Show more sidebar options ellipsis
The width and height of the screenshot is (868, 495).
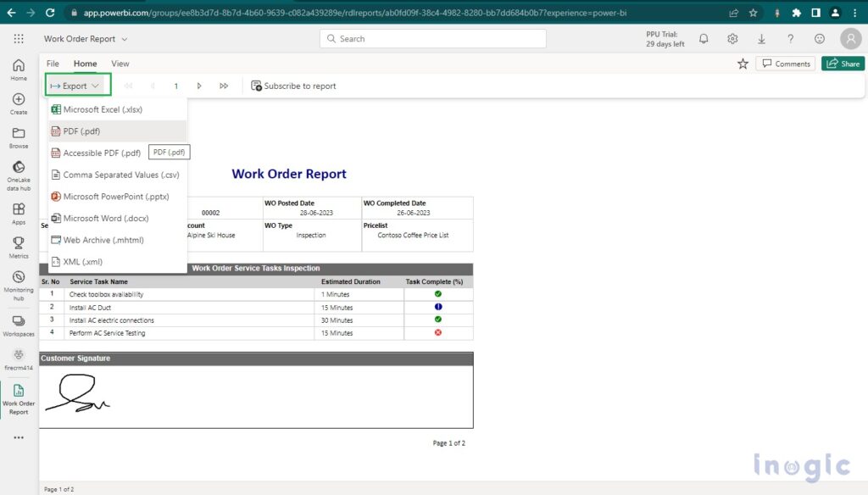pos(19,437)
